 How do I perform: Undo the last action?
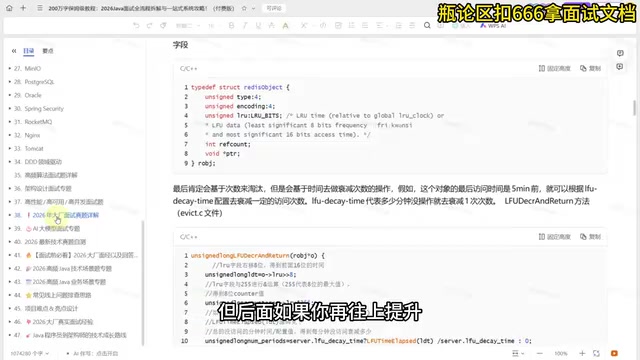136,25
